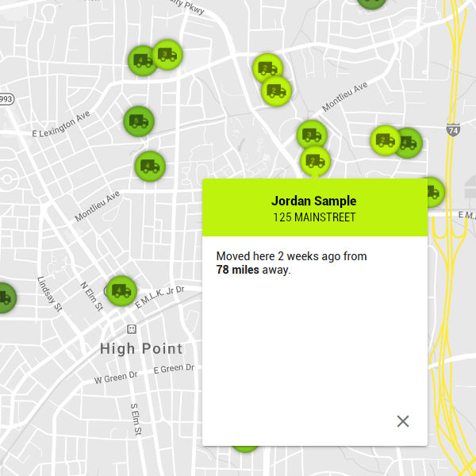Close the Jordan Sample info popup
Image resolution: width=476 pixels, height=476 pixels.
tap(403, 421)
